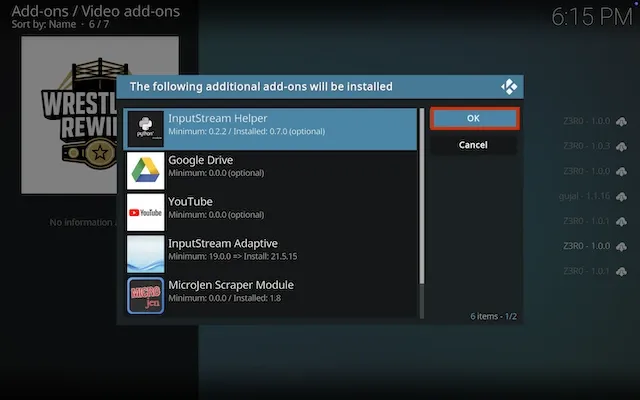Select the Google Drive icon
640x400 pixels.
tap(146, 171)
